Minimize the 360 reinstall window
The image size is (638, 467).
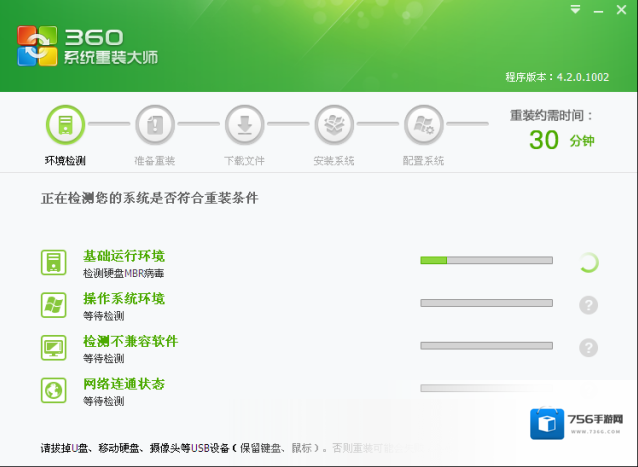[x=598, y=10]
